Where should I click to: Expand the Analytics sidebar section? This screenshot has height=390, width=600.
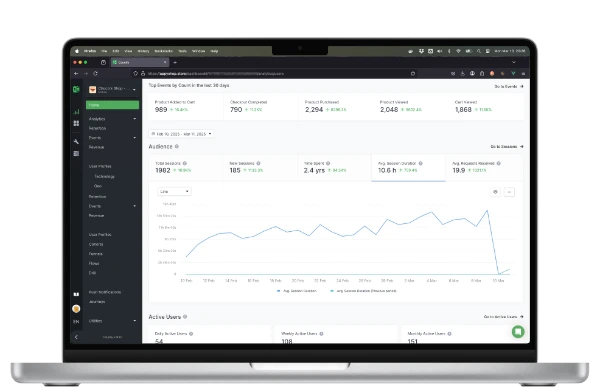[x=112, y=119]
